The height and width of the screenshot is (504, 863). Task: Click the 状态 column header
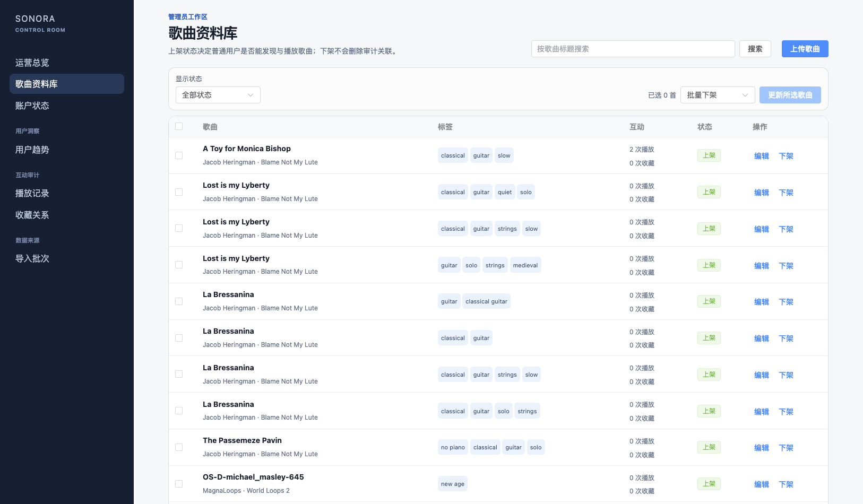(705, 127)
